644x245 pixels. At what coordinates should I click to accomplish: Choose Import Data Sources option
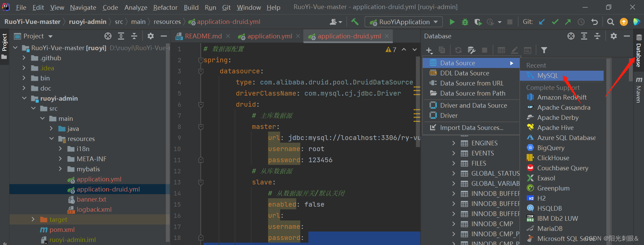(471, 128)
